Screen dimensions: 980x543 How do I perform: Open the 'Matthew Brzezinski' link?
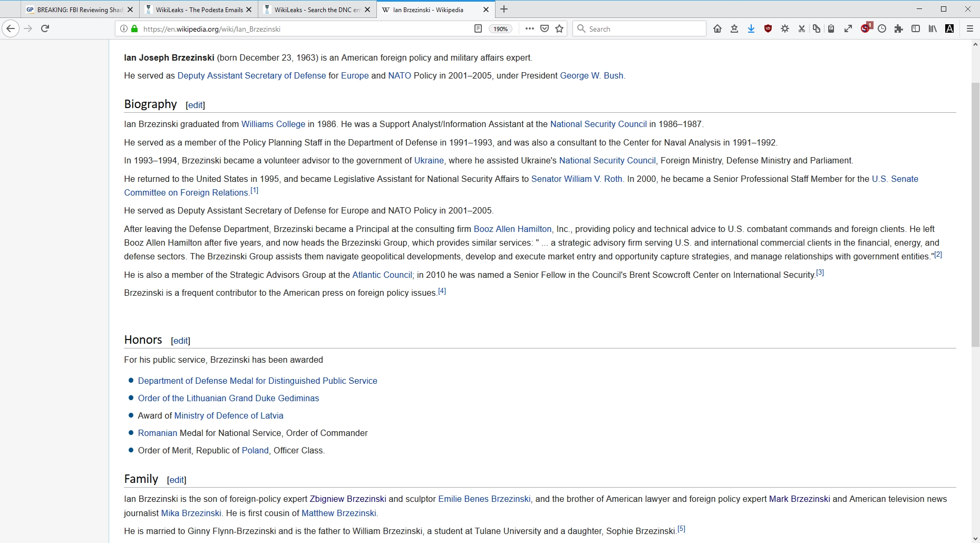(339, 513)
